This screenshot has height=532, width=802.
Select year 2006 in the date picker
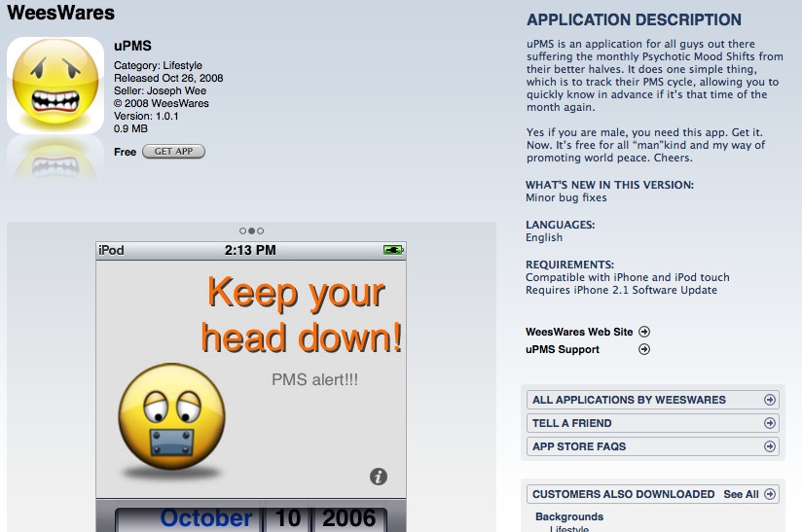349,518
